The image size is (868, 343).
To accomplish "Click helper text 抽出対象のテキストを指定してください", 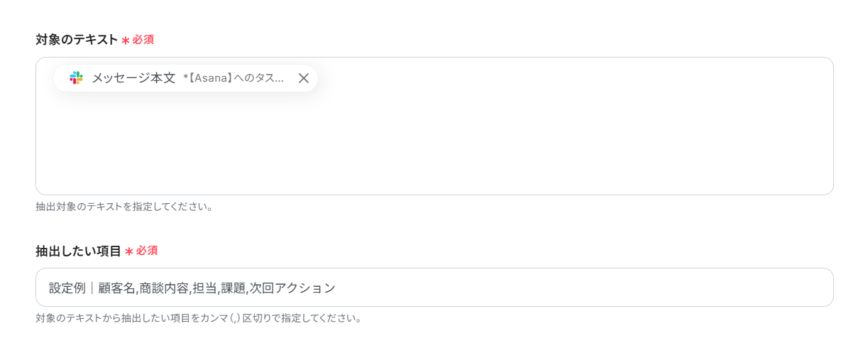I will coord(124,207).
